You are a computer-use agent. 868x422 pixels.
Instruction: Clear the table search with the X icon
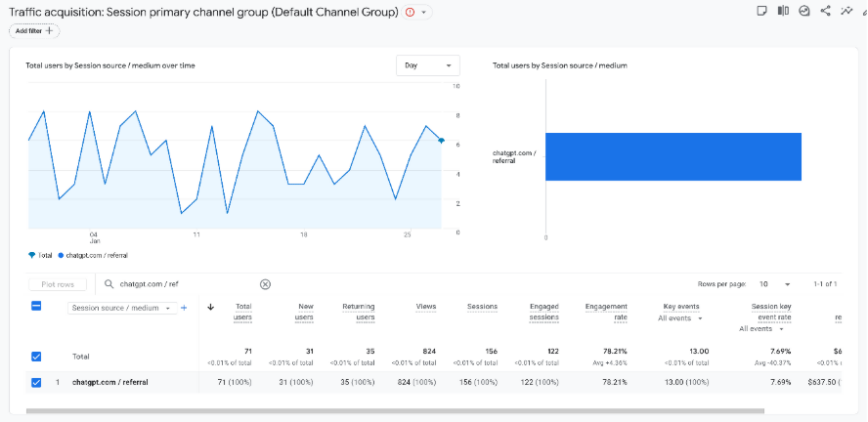(x=265, y=284)
